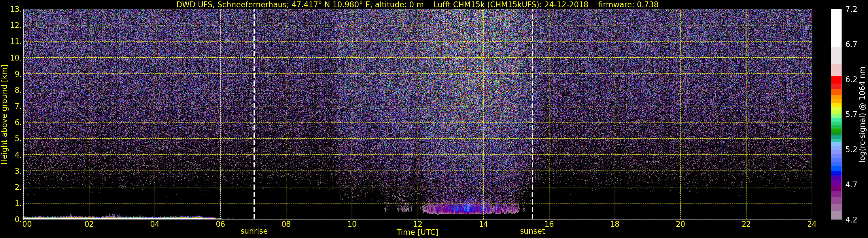Click the '02' tick on the time axis
The width and height of the screenshot is (868, 238).
pyautogui.click(x=89, y=224)
